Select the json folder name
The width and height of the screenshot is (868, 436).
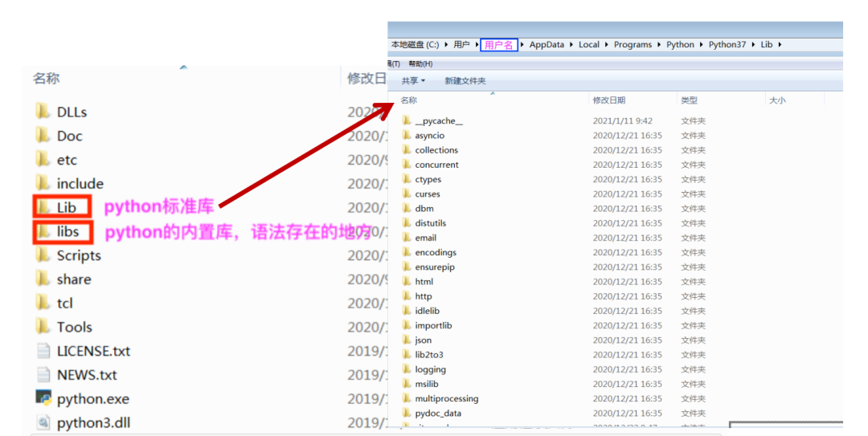pos(423,340)
